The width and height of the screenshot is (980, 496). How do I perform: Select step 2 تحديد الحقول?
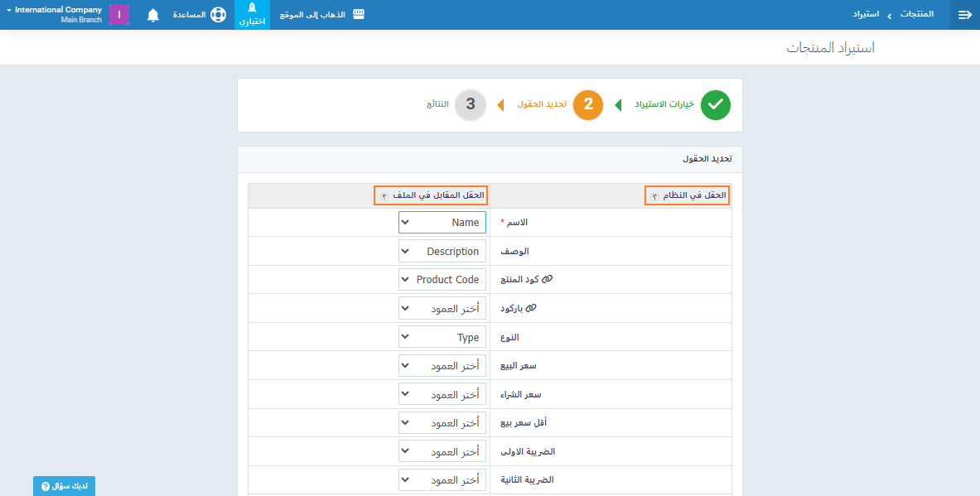(x=588, y=105)
